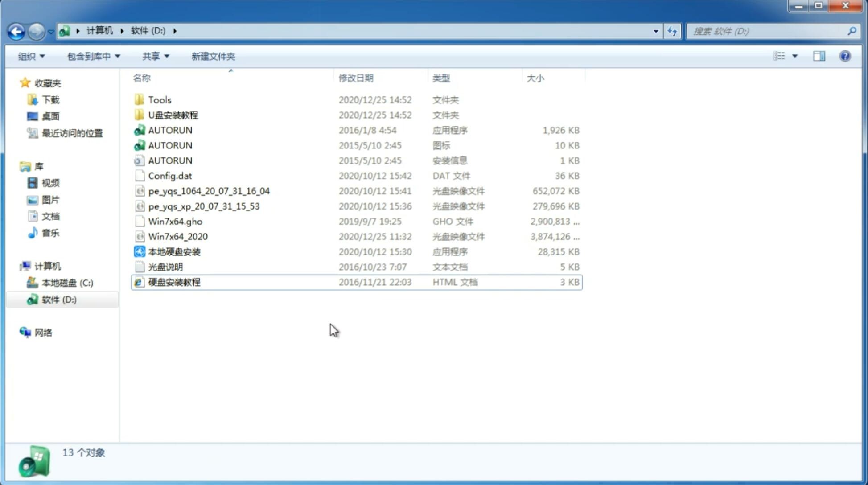The height and width of the screenshot is (485, 868).
Task: Open U盘安装教程 folder
Action: pyautogui.click(x=173, y=115)
